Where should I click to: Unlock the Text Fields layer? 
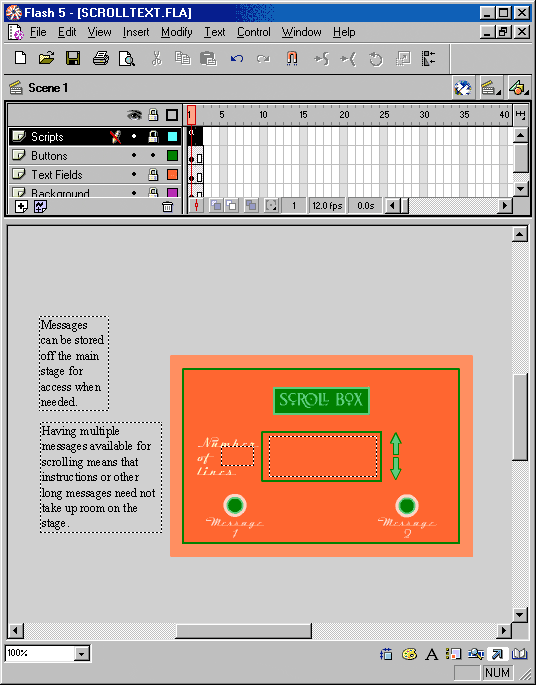click(x=152, y=175)
